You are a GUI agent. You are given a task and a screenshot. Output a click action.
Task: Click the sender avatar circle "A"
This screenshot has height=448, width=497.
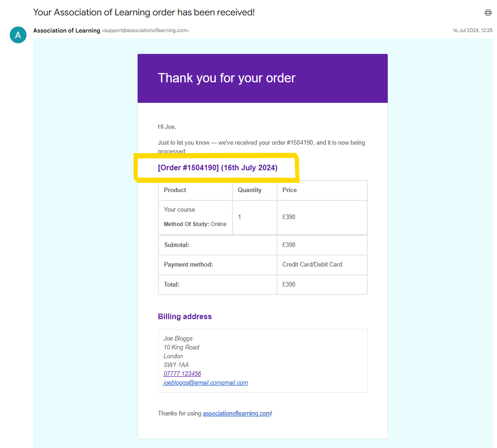pos(18,34)
